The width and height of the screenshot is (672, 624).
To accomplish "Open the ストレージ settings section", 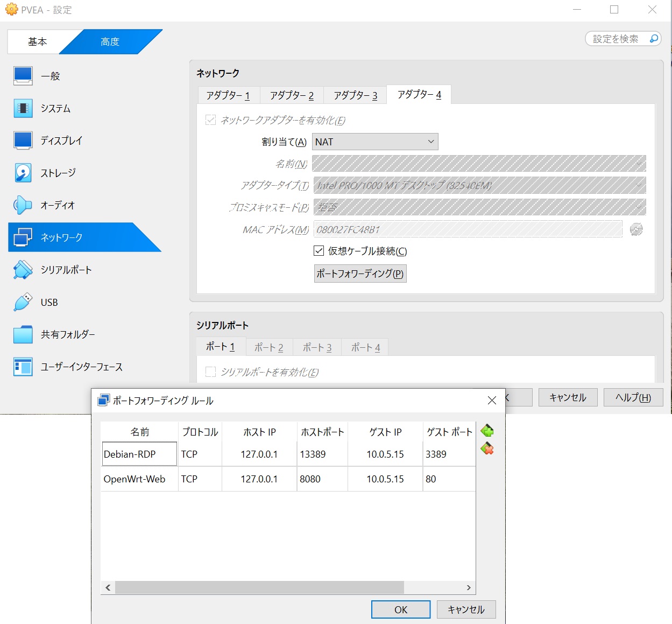I will [58, 173].
